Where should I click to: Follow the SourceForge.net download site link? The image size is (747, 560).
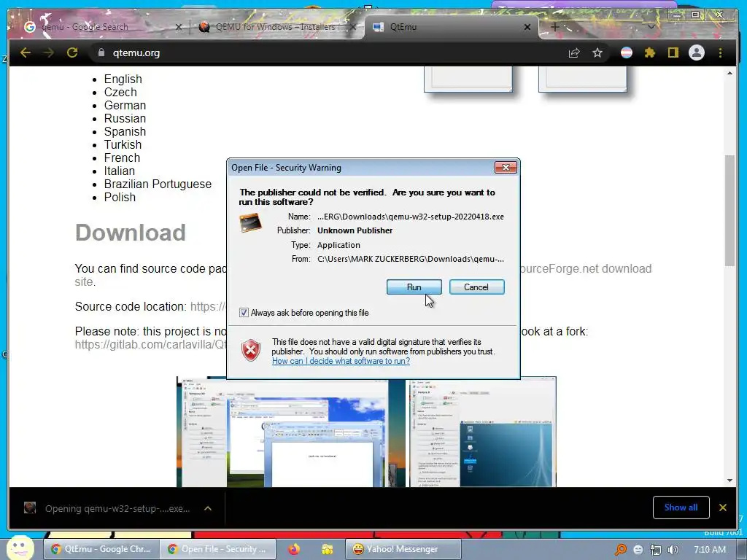coord(584,268)
